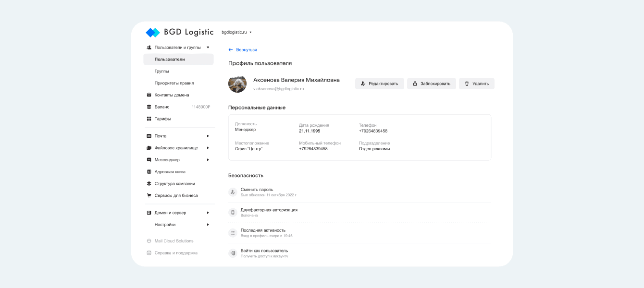Expand the Домен и сервер arrow
This screenshot has width=644, height=288.
coord(208,213)
